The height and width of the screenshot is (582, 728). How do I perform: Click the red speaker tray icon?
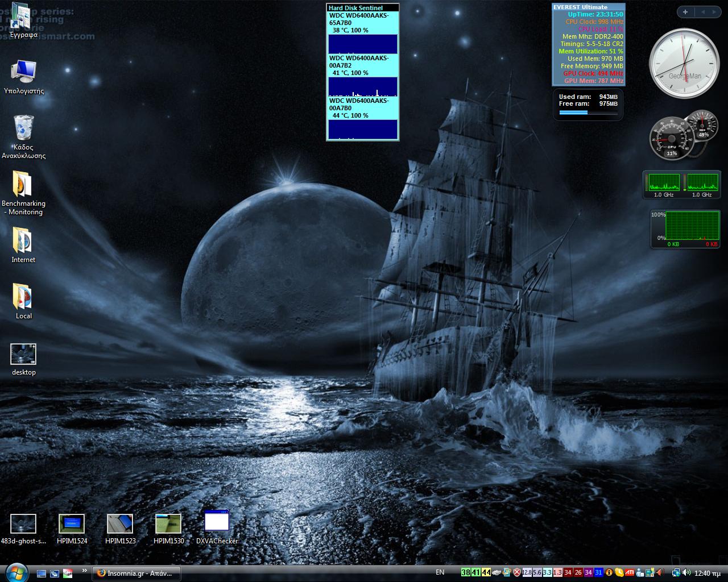click(x=660, y=572)
